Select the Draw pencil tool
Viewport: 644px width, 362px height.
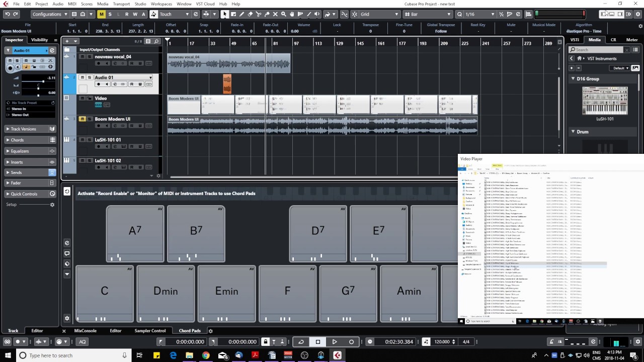pos(242,14)
